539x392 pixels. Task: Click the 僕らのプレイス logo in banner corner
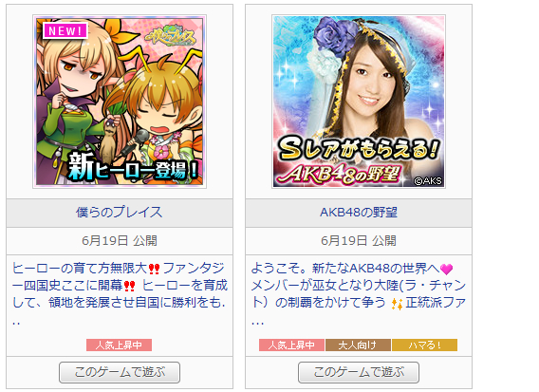point(170,37)
